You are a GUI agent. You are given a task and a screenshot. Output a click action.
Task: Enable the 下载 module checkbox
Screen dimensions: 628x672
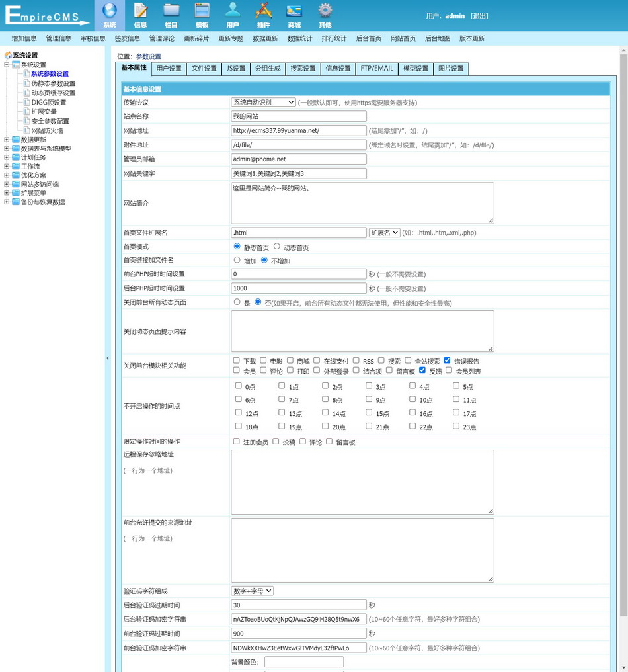237,360
